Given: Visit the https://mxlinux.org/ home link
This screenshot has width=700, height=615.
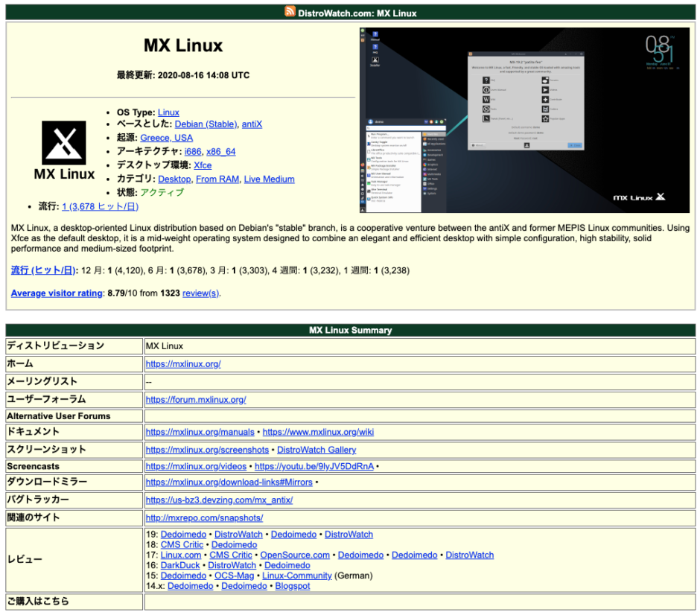Looking at the screenshot, I should coord(183,364).
